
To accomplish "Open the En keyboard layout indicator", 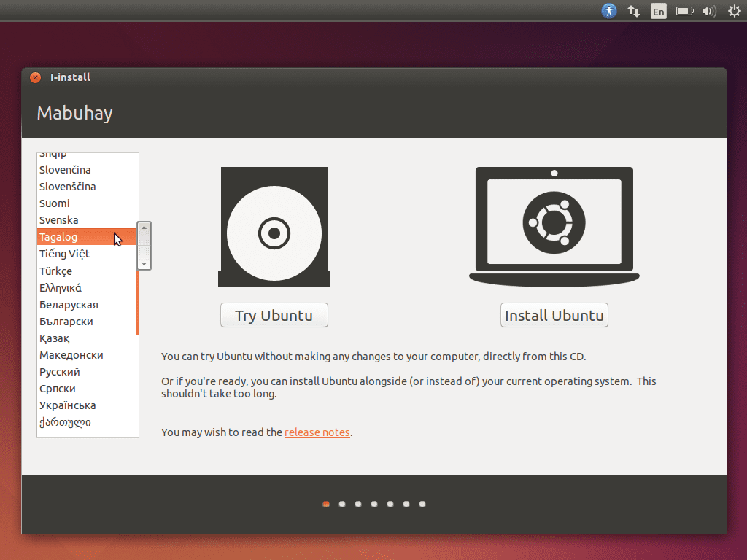I will (659, 11).
